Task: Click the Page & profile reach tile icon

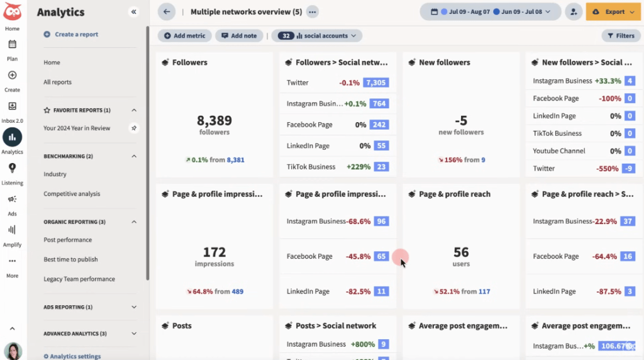Action: (x=412, y=194)
